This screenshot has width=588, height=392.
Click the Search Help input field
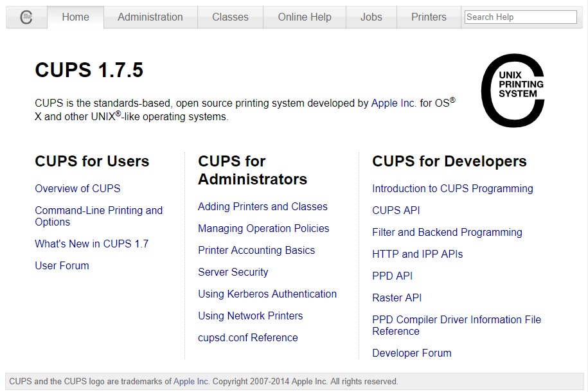pyautogui.click(x=520, y=17)
